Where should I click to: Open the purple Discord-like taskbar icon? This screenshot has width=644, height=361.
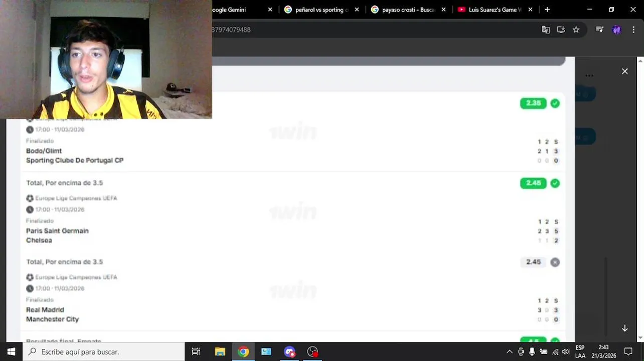(290, 351)
